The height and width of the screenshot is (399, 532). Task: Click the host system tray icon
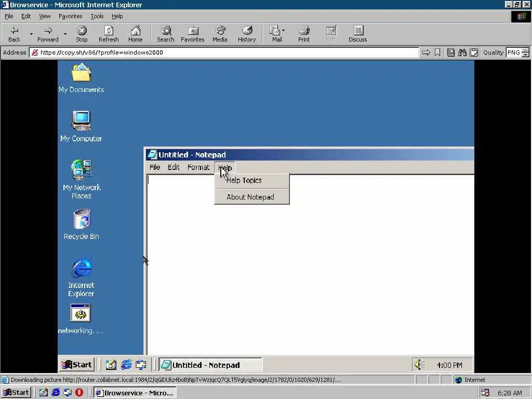485,393
